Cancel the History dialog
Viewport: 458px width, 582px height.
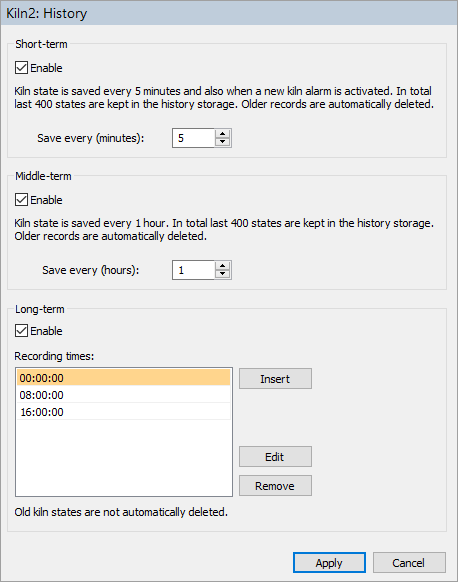(x=409, y=563)
